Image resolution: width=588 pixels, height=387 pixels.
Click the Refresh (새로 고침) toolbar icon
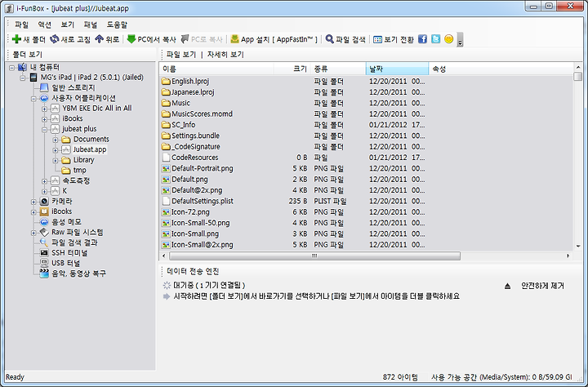[x=55, y=39]
